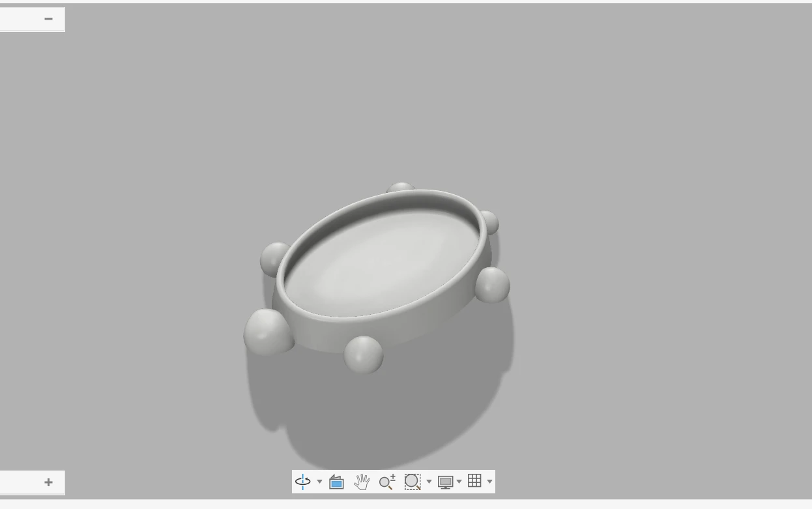Expand the Orbit type dropdown arrow
Viewport: 812px width, 509px height.
click(x=319, y=482)
